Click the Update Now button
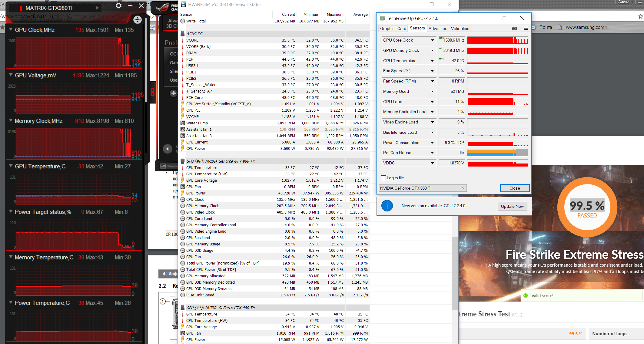 tap(512, 206)
